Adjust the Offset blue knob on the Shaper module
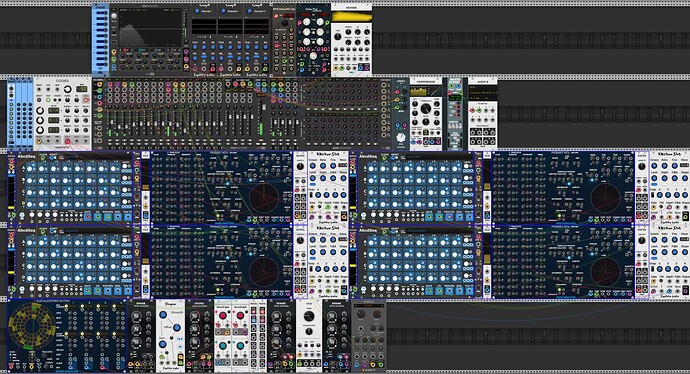 coord(176,328)
